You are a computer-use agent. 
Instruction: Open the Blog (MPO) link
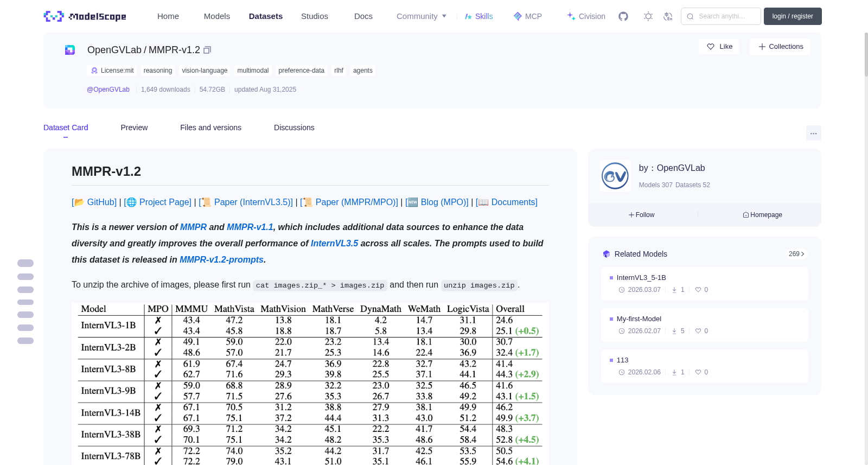click(x=438, y=202)
